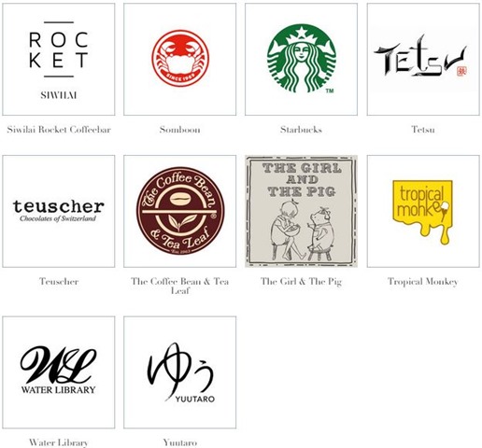Click the yellow Tropical Monkey logo
This screenshot has width=482, height=448.
click(423, 211)
